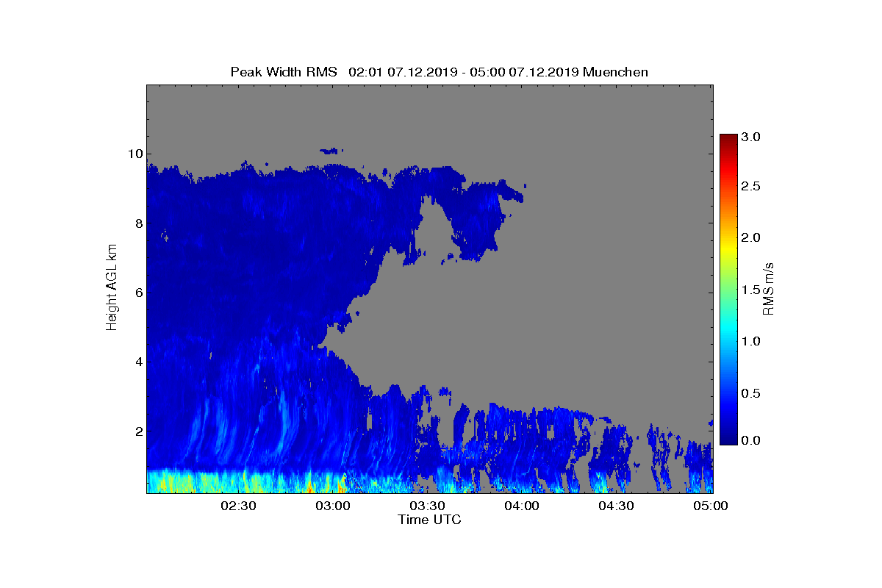The width and height of the screenshot is (882, 588).
Task: Click the 05:00 time tick label
Action: click(711, 506)
